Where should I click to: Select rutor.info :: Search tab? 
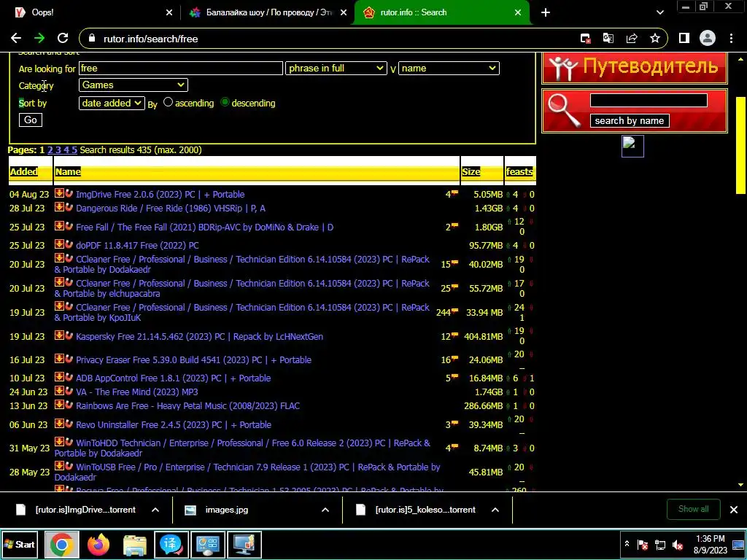coord(441,12)
